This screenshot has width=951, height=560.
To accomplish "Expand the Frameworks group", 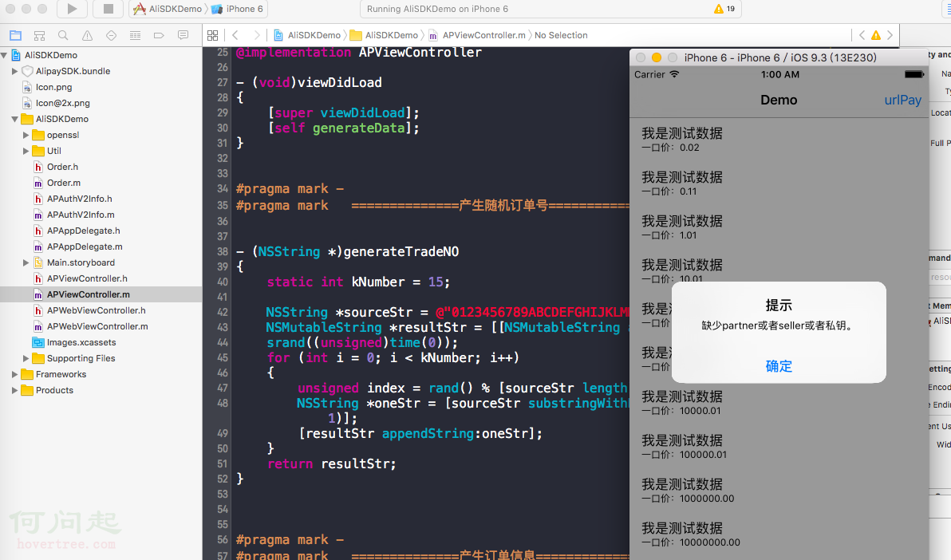I will 15,374.
